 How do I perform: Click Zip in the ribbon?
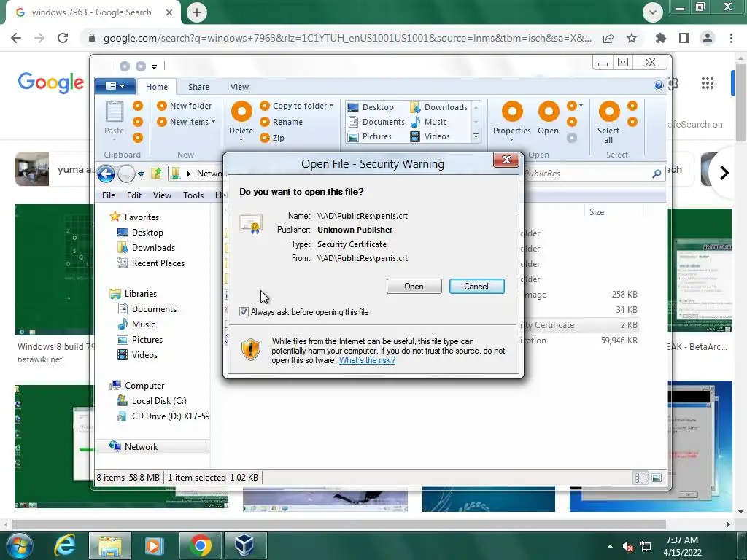(x=272, y=138)
